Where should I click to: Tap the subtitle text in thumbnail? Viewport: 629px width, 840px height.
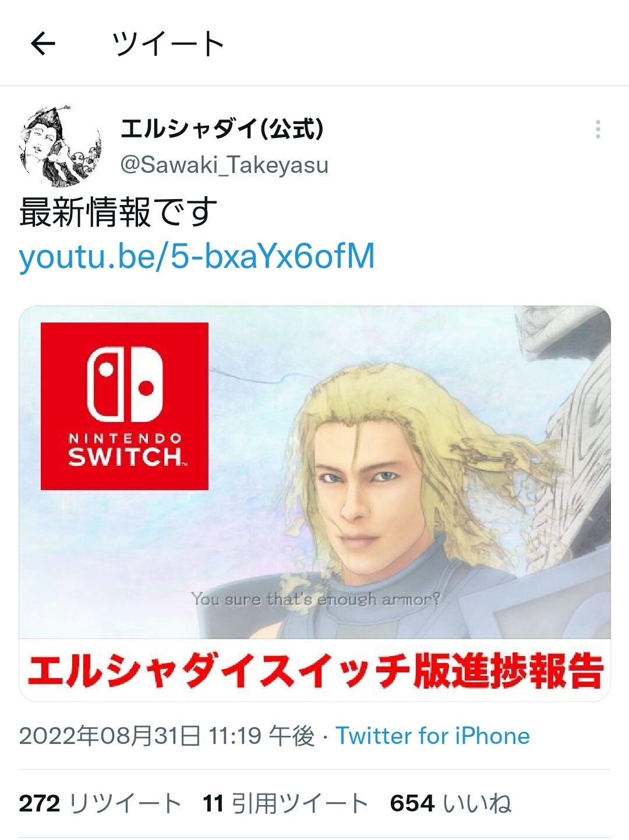(315, 598)
